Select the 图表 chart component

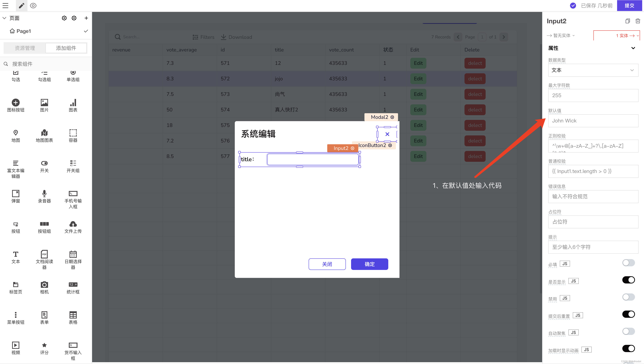click(x=73, y=105)
